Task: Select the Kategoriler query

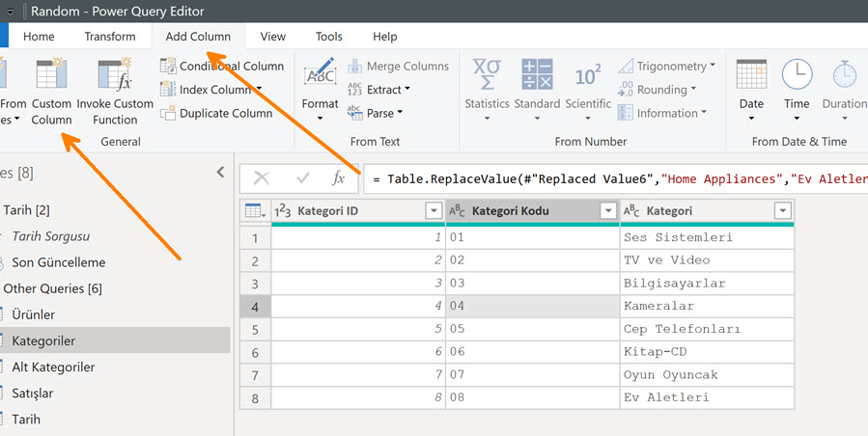Action: [x=115, y=341]
